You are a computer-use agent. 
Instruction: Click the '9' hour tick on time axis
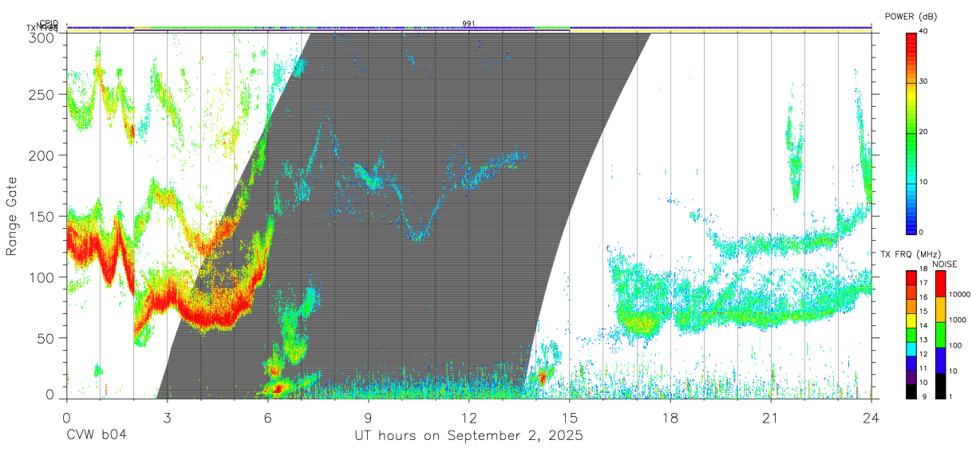click(x=368, y=417)
